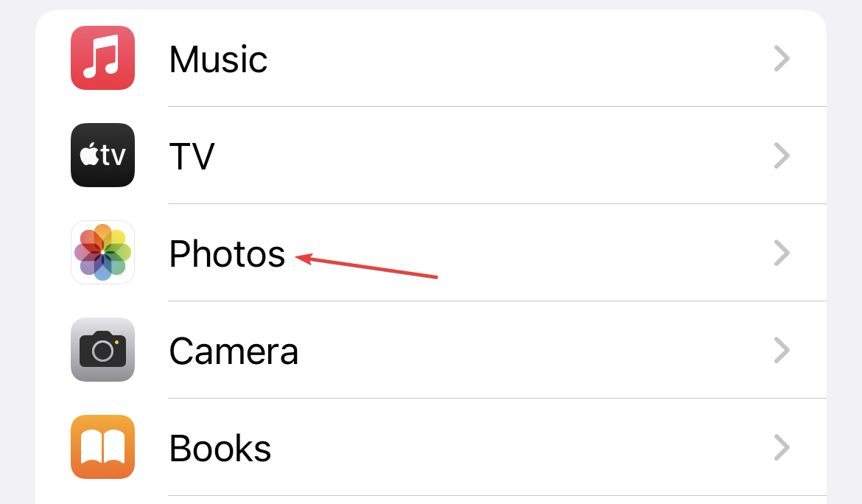This screenshot has width=862, height=504.
Task: Tap empty space in the Music row
Action: point(516,58)
